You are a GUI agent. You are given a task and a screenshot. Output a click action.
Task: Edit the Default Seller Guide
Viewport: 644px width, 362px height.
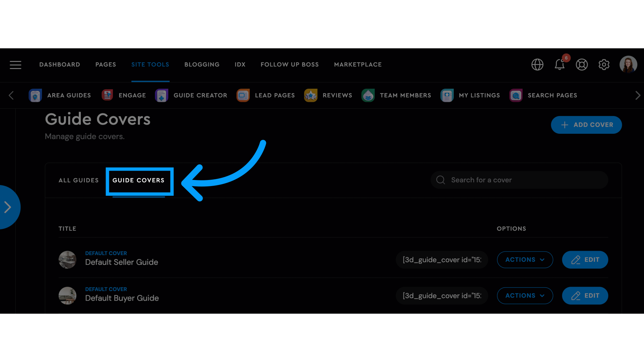(585, 259)
